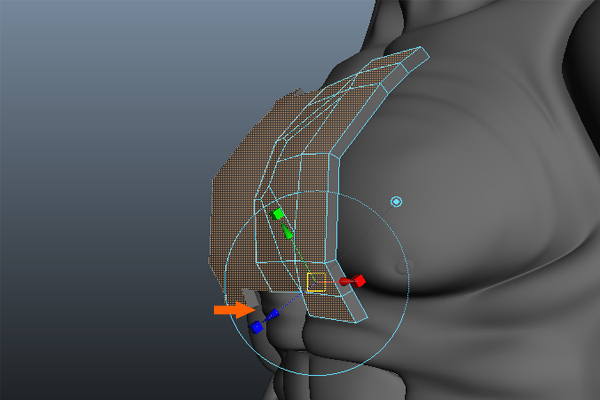The image size is (600, 400).
Task: Click the cyan pivot circle marker on chest
Action: tap(396, 201)
